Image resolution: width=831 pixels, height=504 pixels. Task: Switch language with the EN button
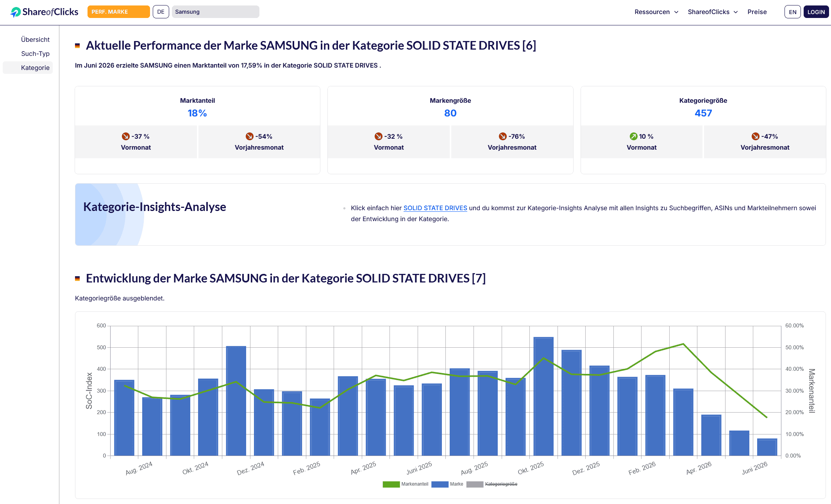point(792,12)
